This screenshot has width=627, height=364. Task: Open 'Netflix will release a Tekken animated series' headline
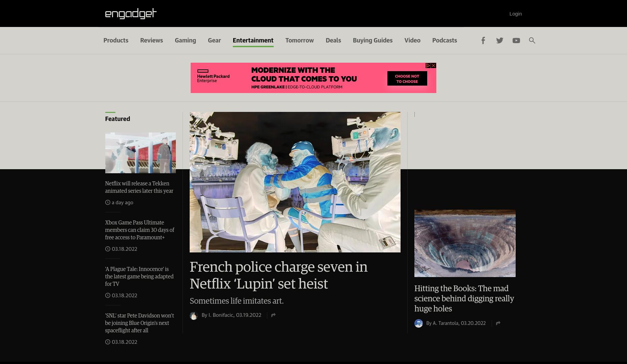click(x=139, y=187)
